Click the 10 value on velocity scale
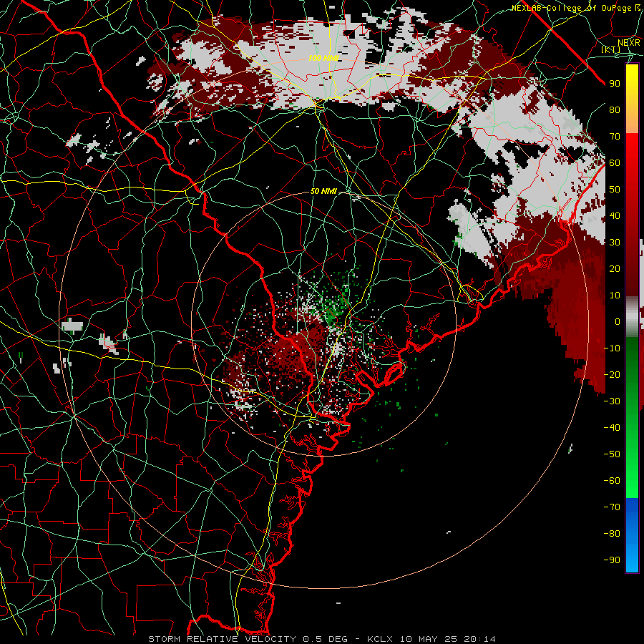 pyautogui.click(x=615, y=296)
